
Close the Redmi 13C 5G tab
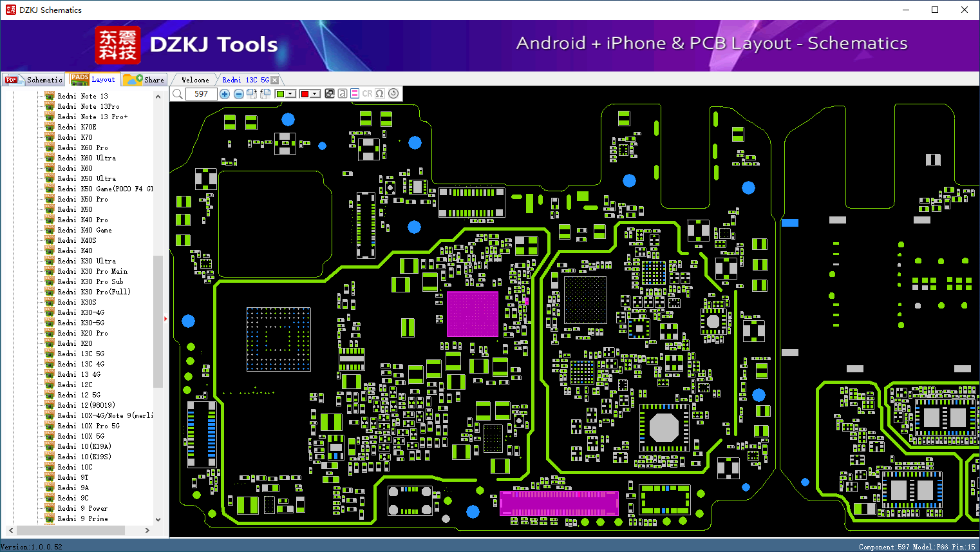point(275,80)
